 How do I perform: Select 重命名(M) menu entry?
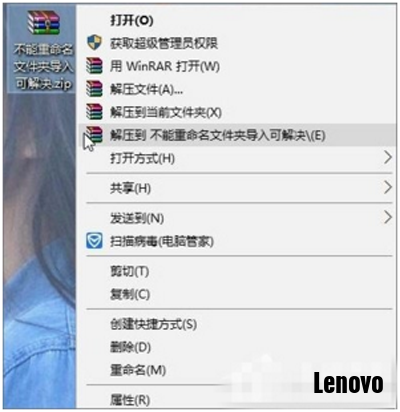coord(138,370)
